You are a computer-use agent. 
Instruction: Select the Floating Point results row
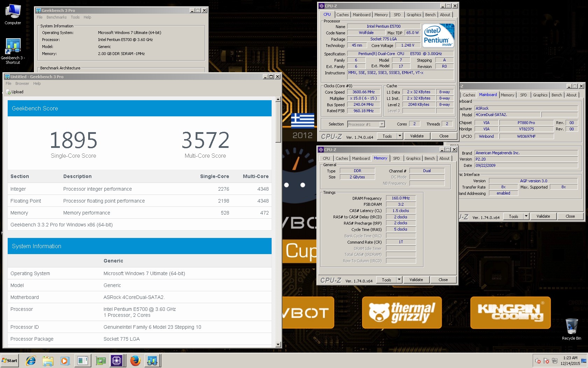[x=140, y=201]
